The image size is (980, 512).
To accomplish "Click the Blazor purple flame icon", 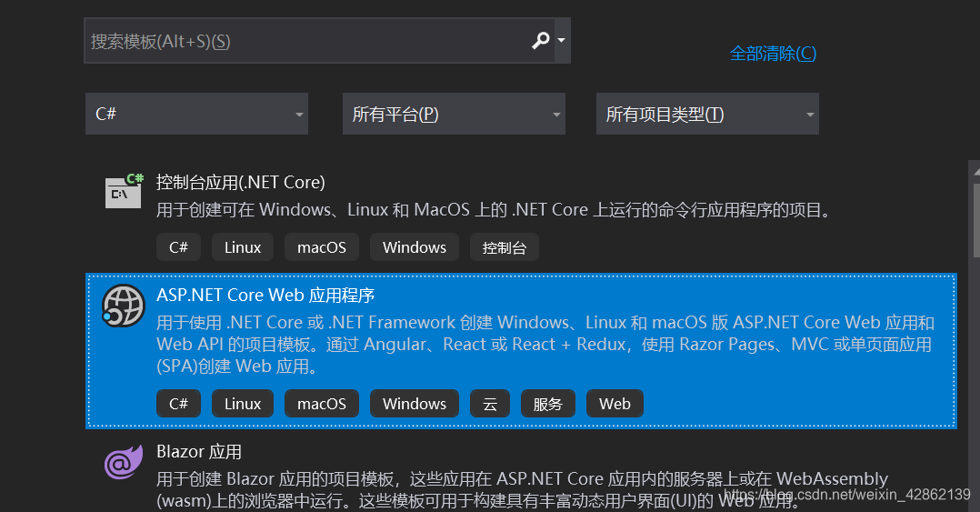I will click(x=124, y=462).
